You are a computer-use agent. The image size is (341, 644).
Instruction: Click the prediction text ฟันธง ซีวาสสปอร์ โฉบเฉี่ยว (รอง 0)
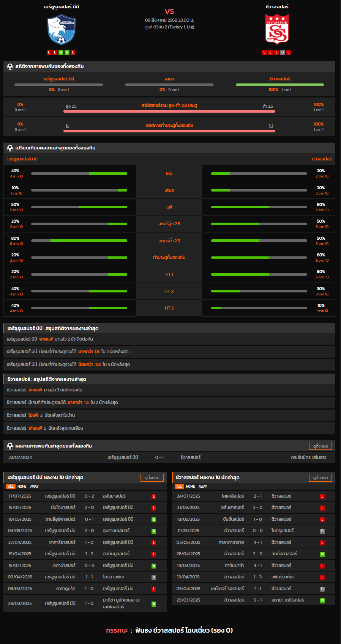pyautogui.click(x=184, y=630)
